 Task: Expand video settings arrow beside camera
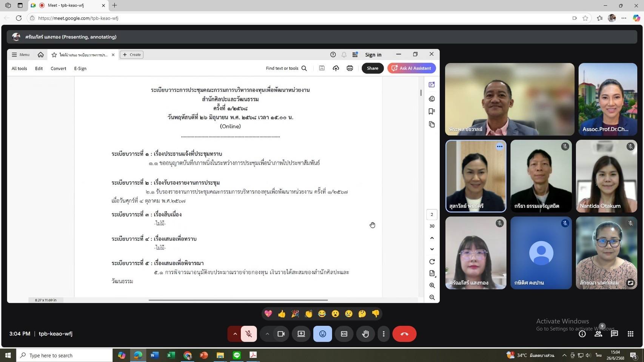pos(267,334)
